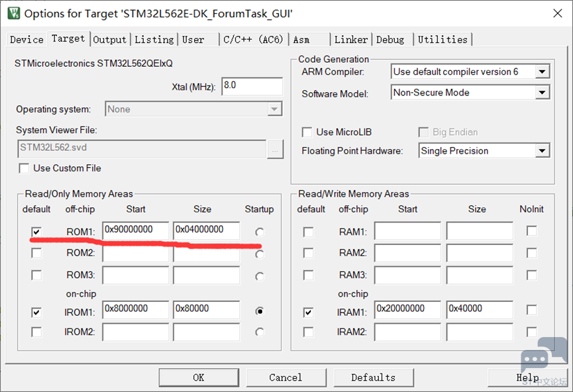Image resolution: width=573 pixels, height=392 pixels.
Task: Click the RAM1 Size field
Action: click(480, 230)
